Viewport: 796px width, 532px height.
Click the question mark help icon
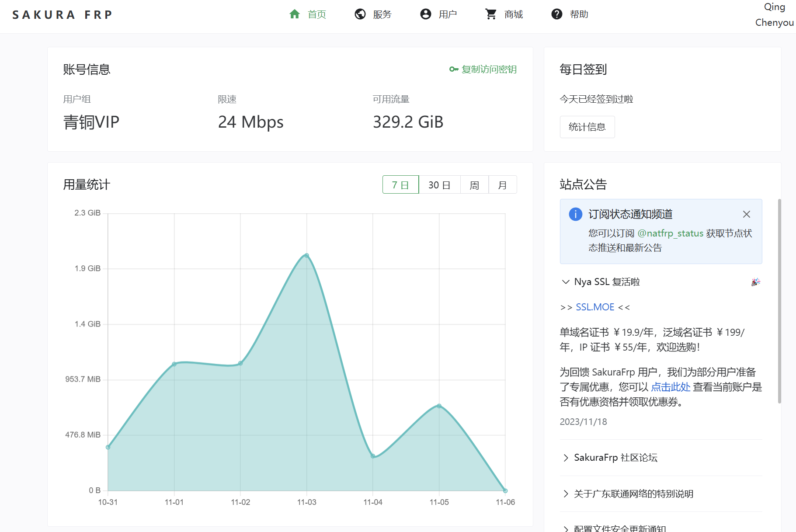click(557, 14)
